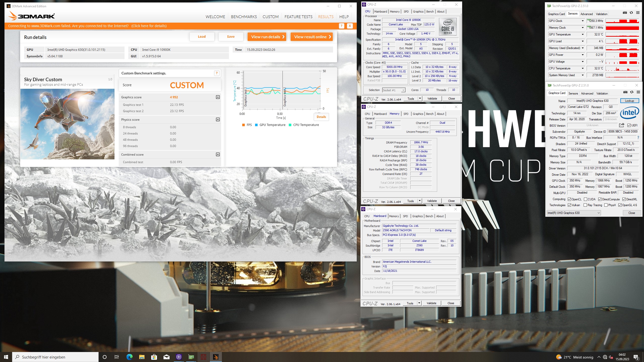Click the BIOS share/export icon in GPU-Z

(x=622, y=125)
